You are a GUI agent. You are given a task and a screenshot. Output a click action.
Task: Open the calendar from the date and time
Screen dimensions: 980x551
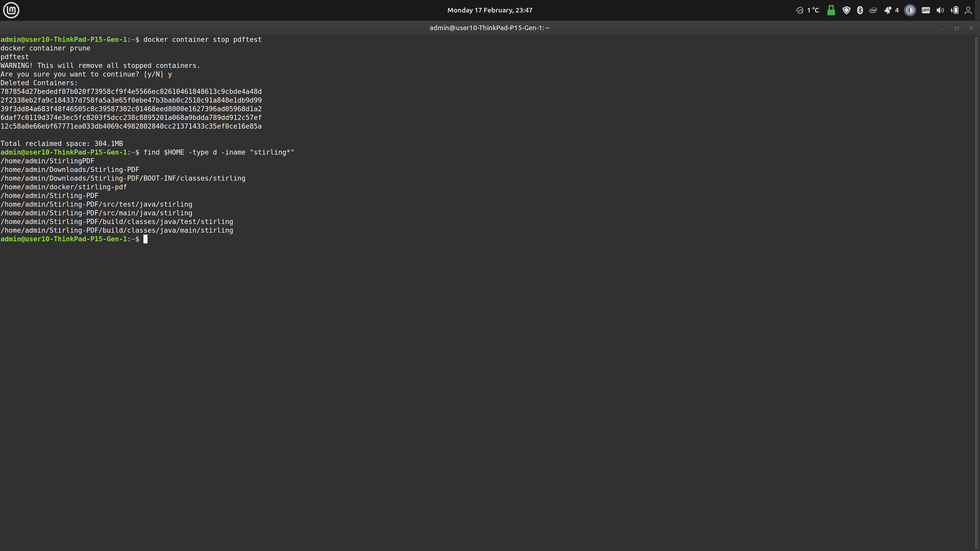click(490, 10)
